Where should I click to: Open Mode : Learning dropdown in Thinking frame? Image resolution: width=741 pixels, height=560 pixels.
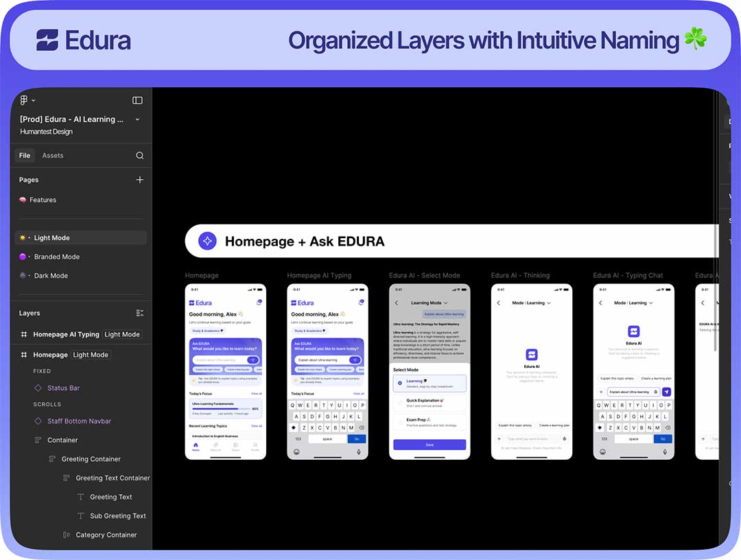[x=531, y=303]
